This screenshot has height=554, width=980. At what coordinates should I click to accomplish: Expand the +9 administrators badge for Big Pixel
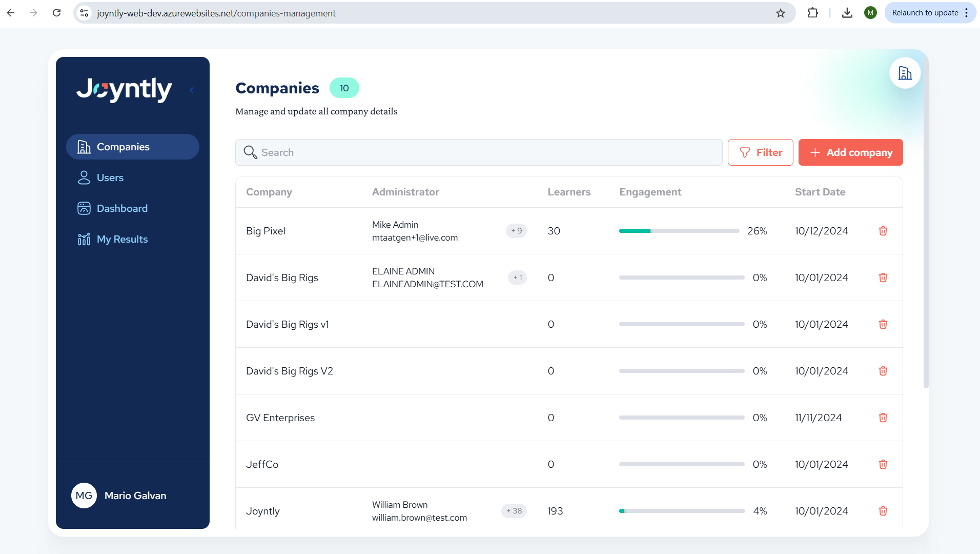[x=516, y=231]
